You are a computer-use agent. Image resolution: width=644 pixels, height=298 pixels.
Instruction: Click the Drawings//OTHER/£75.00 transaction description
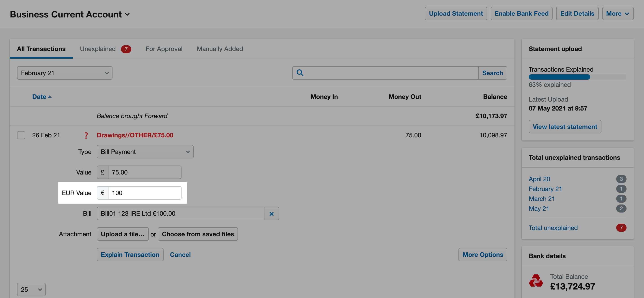(x=135, y=135)
